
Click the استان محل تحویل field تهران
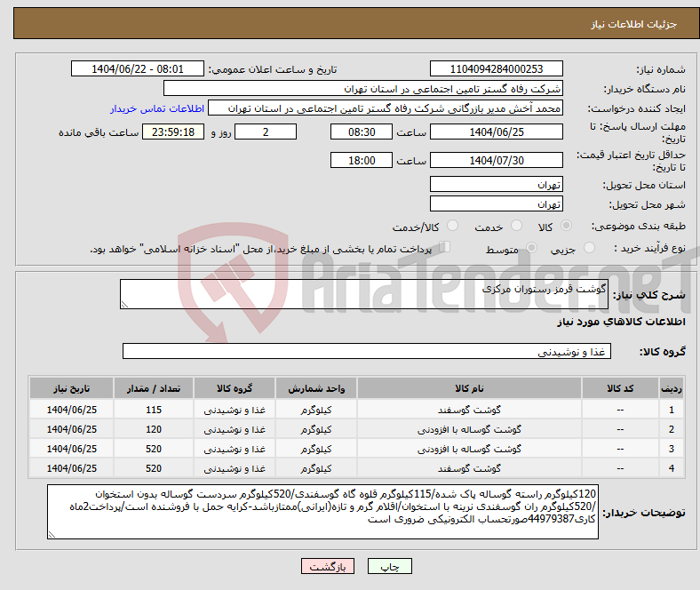coord(496,184)
